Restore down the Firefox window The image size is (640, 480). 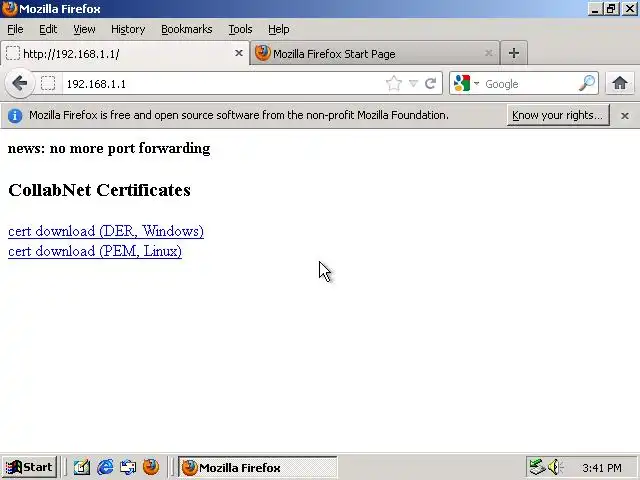pos(611,9)
